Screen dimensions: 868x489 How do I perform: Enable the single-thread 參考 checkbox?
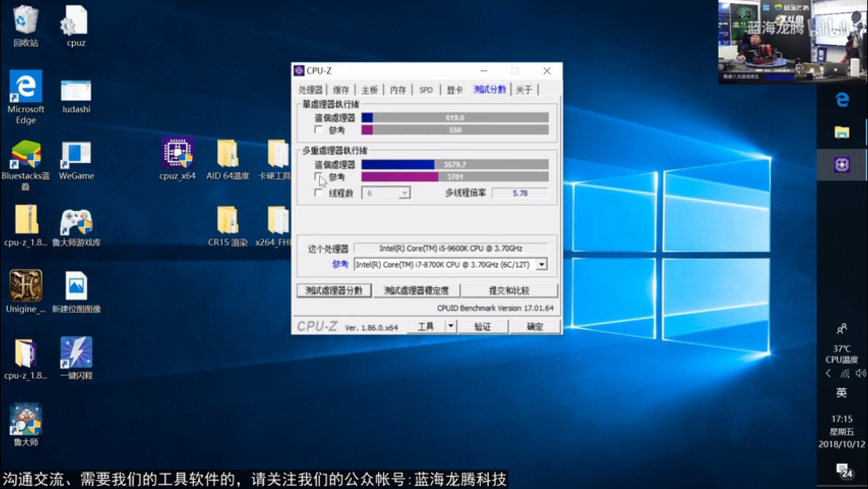pyautogui.click(x=318, y=130)
